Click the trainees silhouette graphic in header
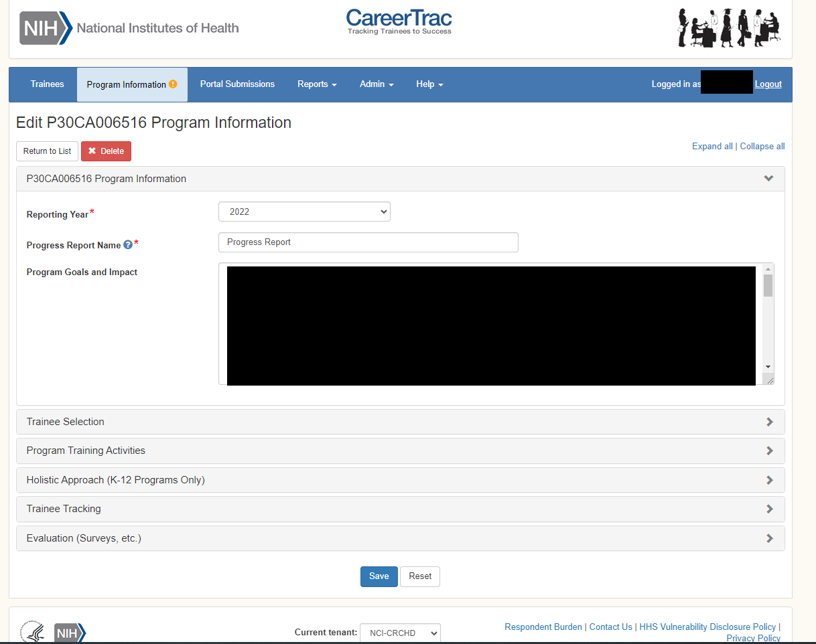Viewport: 816px width, 644px height. (x=729, y=27)
